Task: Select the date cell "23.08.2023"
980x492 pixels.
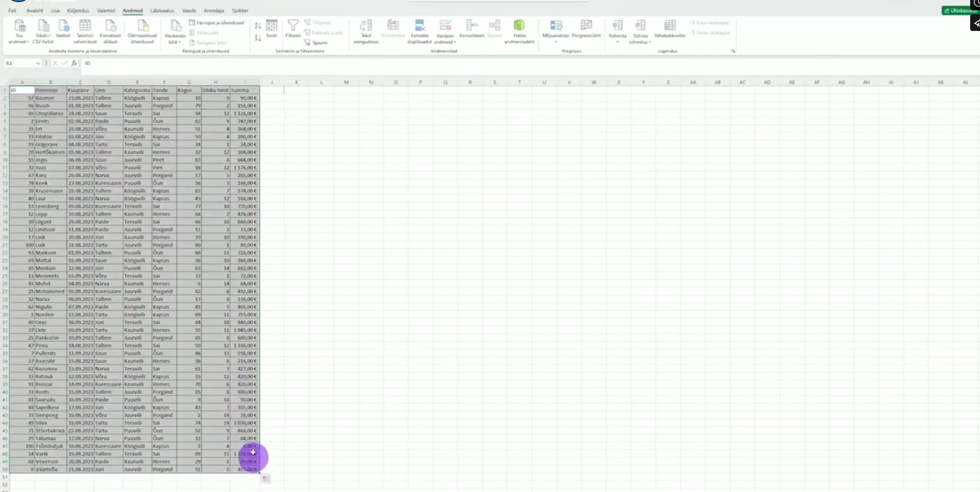Action: 81,98
